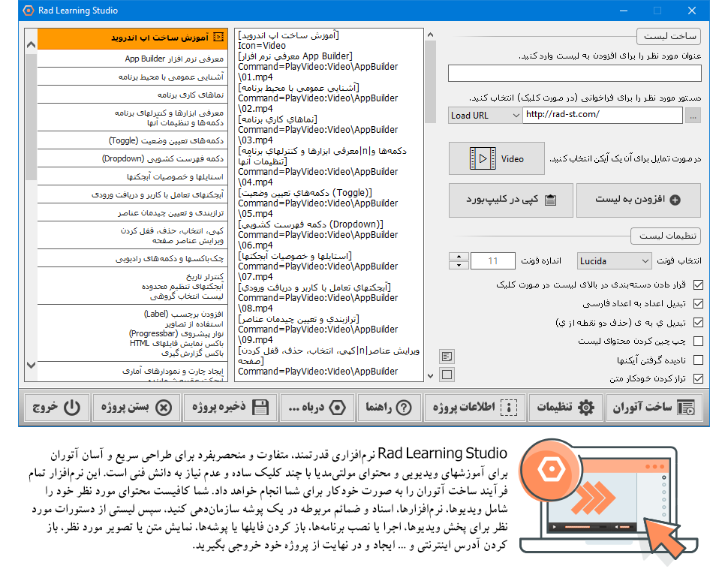Select list item ترازبندی و تعیین چیدمان عناصر

132,213
